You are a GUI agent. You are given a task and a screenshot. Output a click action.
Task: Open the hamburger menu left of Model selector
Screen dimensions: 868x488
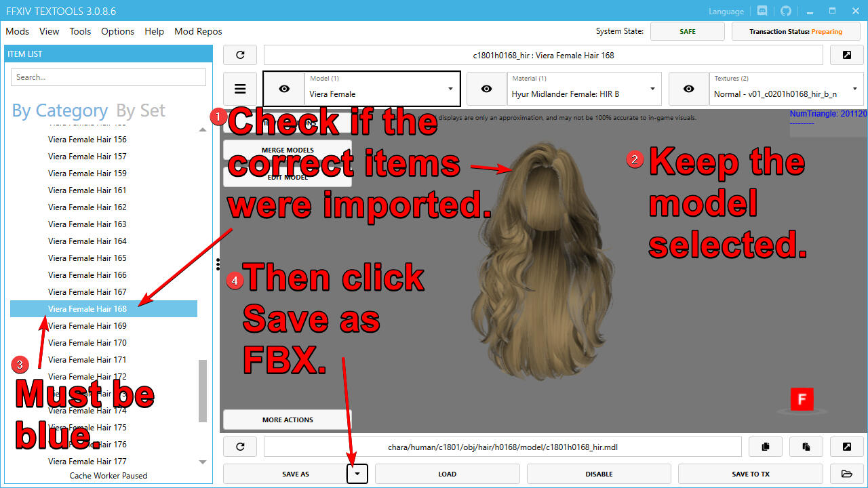[x=240, y=89]
